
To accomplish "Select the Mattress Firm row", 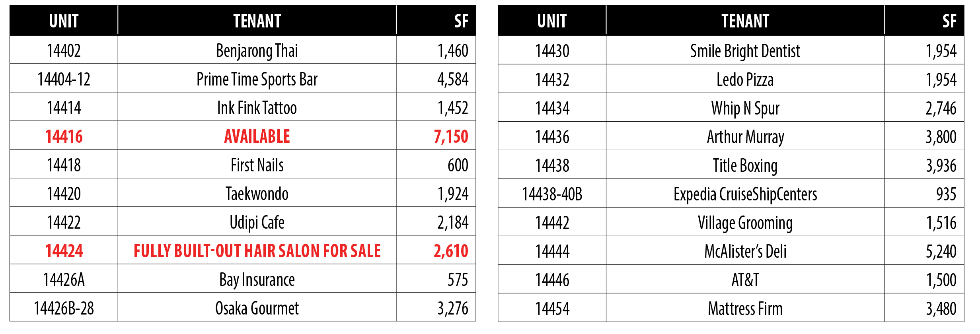I will (x=745, y=309).
